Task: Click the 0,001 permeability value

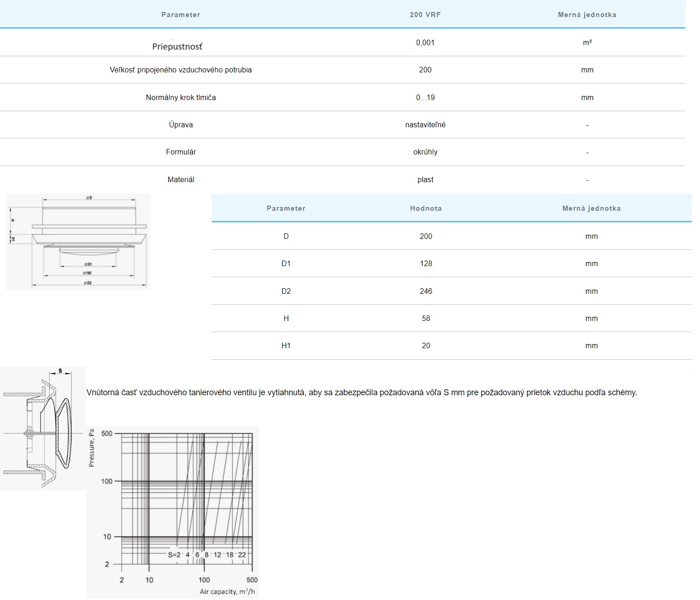Action: (x=425, y=42)
